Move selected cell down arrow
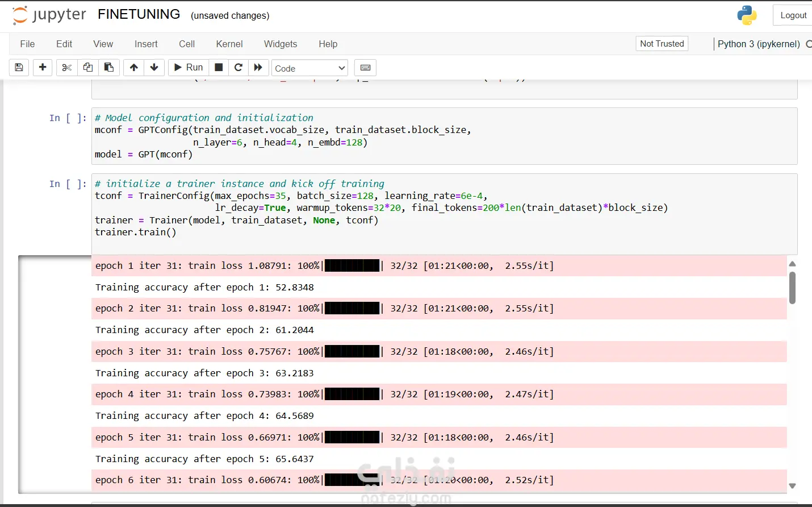The image size is (812, 507). (x=154, y=68)
